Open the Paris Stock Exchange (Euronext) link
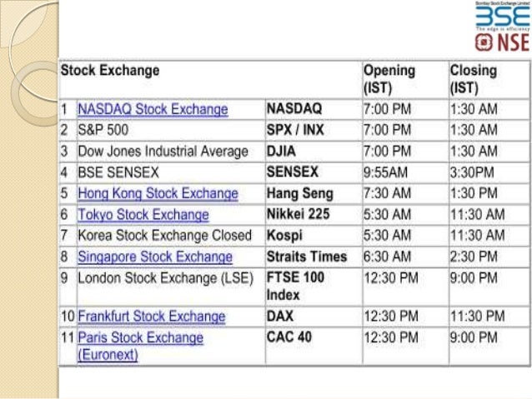Image resolution: width=532 pixels, height=399 pixels. coord(140,339)
